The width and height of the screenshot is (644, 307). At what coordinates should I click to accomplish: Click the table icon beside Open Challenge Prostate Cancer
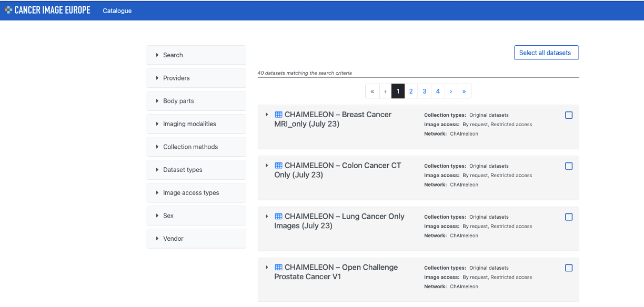click(279, 268)
